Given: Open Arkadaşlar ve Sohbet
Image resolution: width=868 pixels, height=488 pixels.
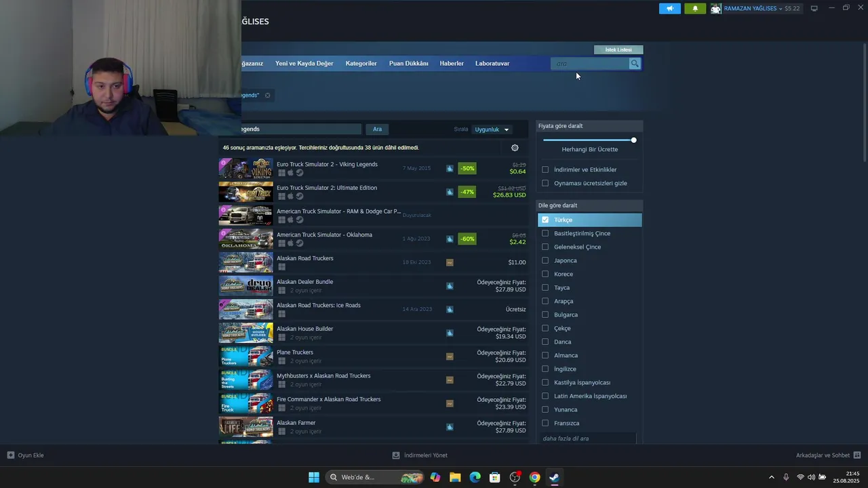Looking at the screenshot, I should tap(823, 455).
